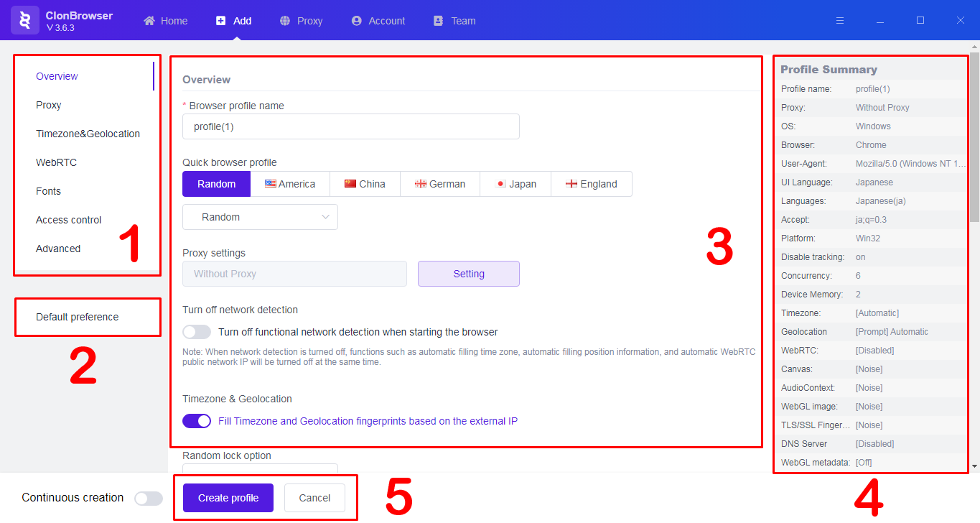Click the WebRTC [Disabled] summary value
Screen dimensions: 980x523
point(874,351)
